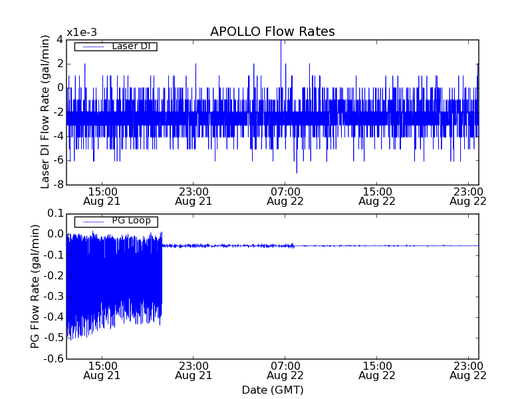
Task: Click the '-0.6' tick label on the bottom plot
Action: click(54, 358)
